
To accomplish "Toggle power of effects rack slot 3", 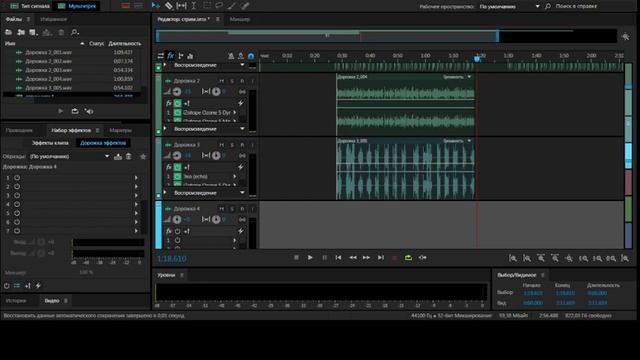I will [x=17, y=196].
